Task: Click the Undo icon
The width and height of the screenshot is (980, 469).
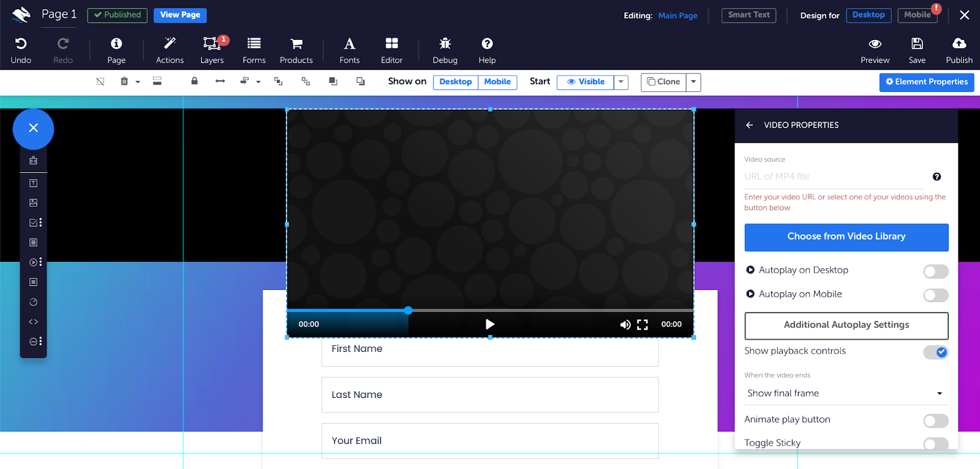Action: tap(21, 44)
